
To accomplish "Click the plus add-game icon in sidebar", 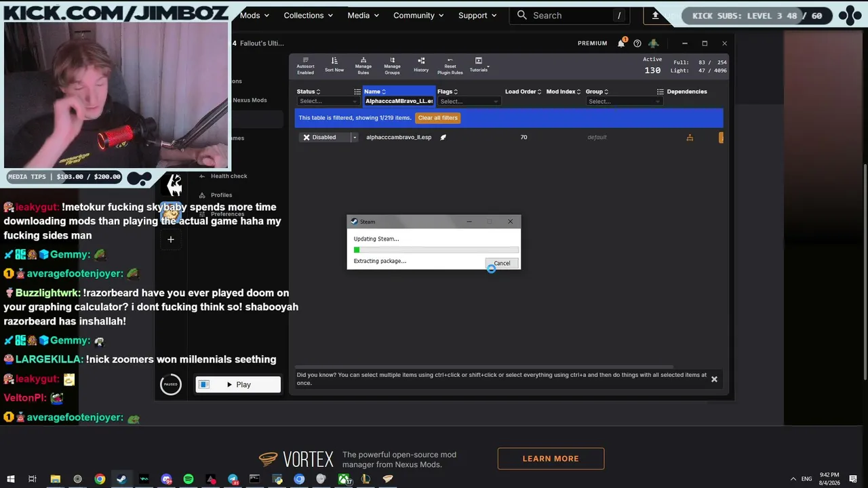I will (171, 239).
